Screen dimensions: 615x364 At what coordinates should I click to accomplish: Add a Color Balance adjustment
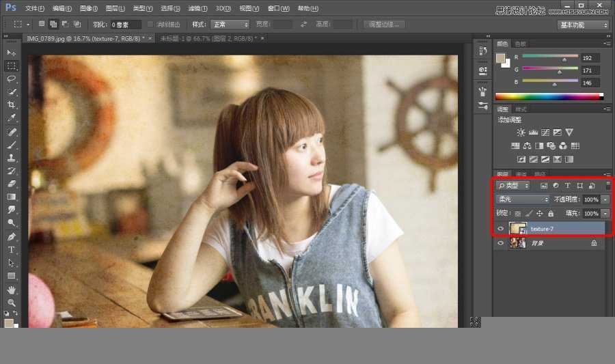[x=527, y=145]
